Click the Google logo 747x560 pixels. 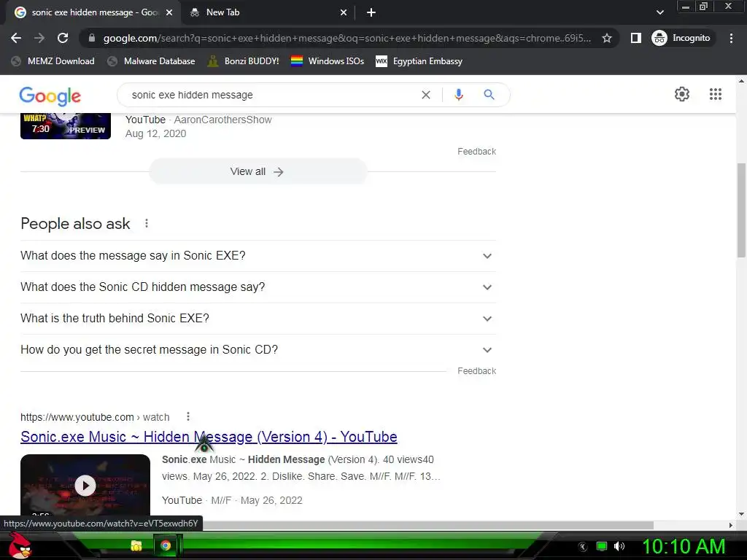pos(50,96)
